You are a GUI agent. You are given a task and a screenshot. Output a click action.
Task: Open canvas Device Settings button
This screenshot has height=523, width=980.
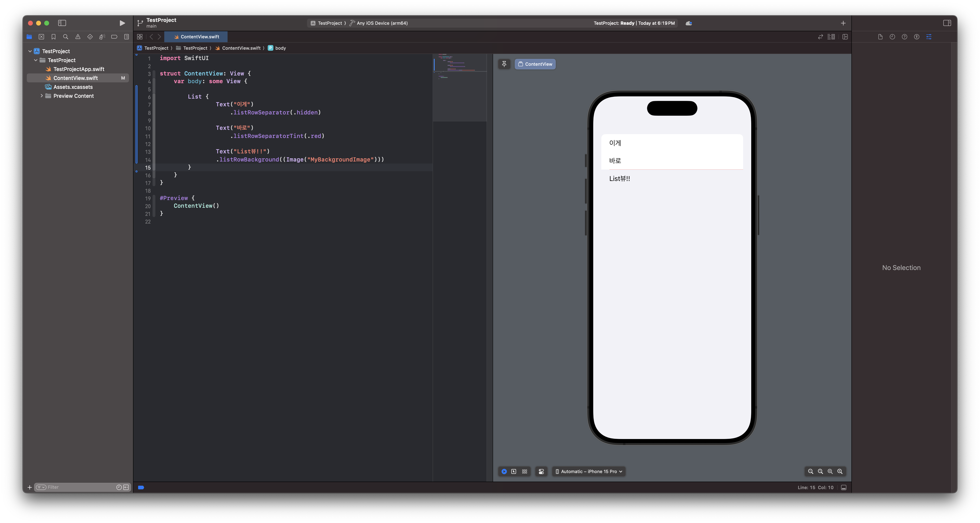point(541,472)
